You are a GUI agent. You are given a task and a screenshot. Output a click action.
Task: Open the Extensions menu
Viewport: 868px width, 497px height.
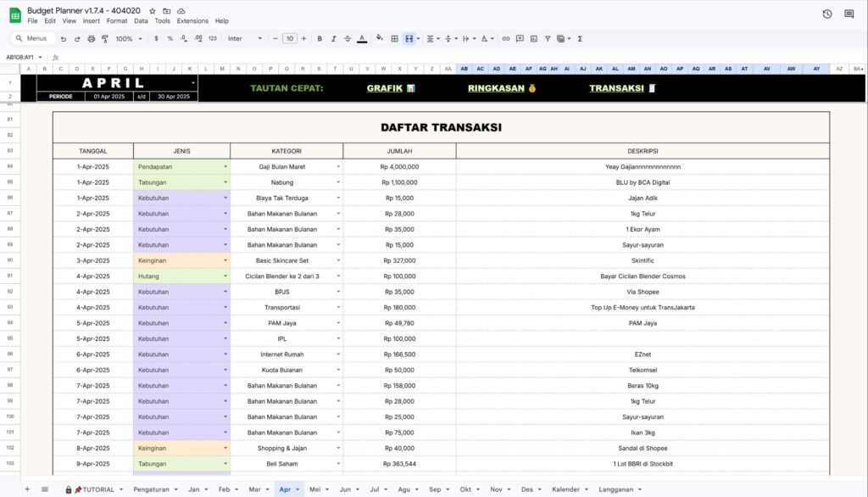192,21
